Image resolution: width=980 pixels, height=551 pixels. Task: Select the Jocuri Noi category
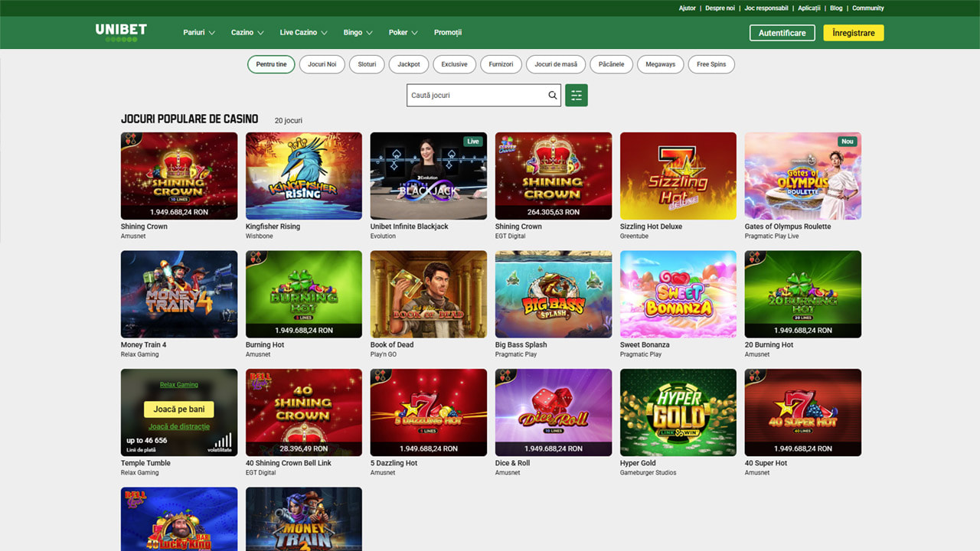[x=322, y=64]
